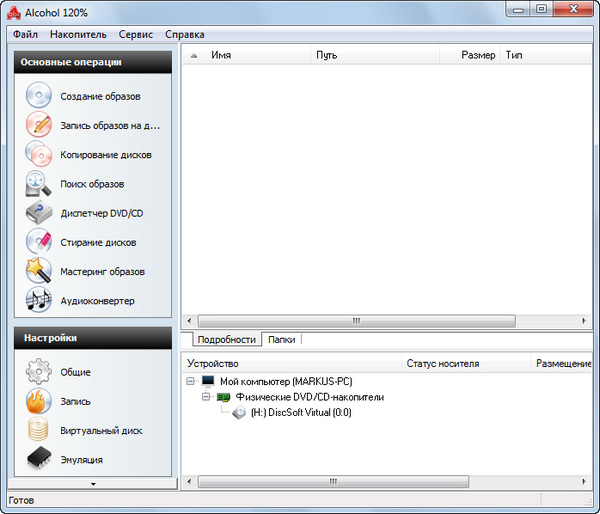
Task: Open Запись образов на диск icon
Action: click(38, 126)
